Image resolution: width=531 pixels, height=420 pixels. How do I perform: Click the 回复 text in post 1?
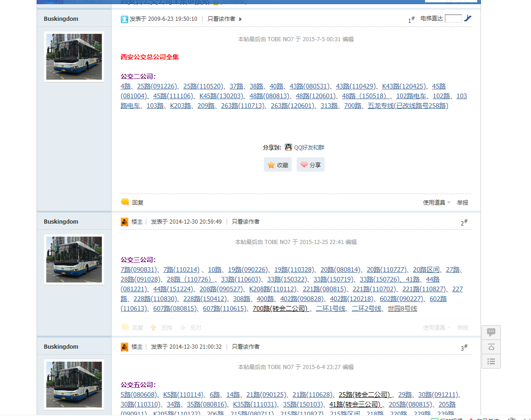point(137,202)
